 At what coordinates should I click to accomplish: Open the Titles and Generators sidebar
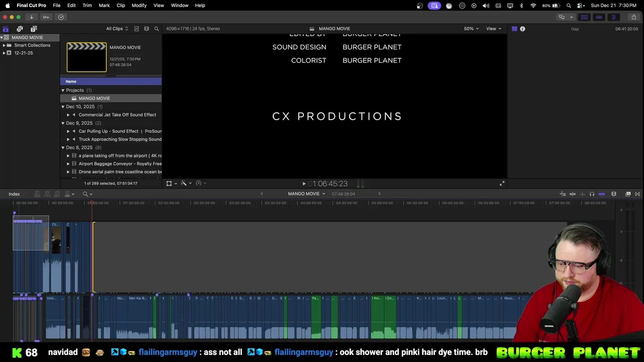click(34, 29)
